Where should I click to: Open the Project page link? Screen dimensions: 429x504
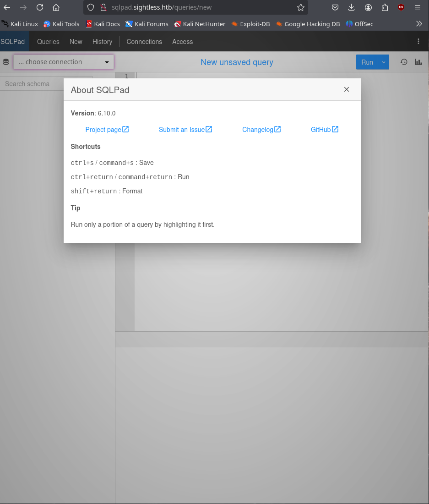point(107,130)
